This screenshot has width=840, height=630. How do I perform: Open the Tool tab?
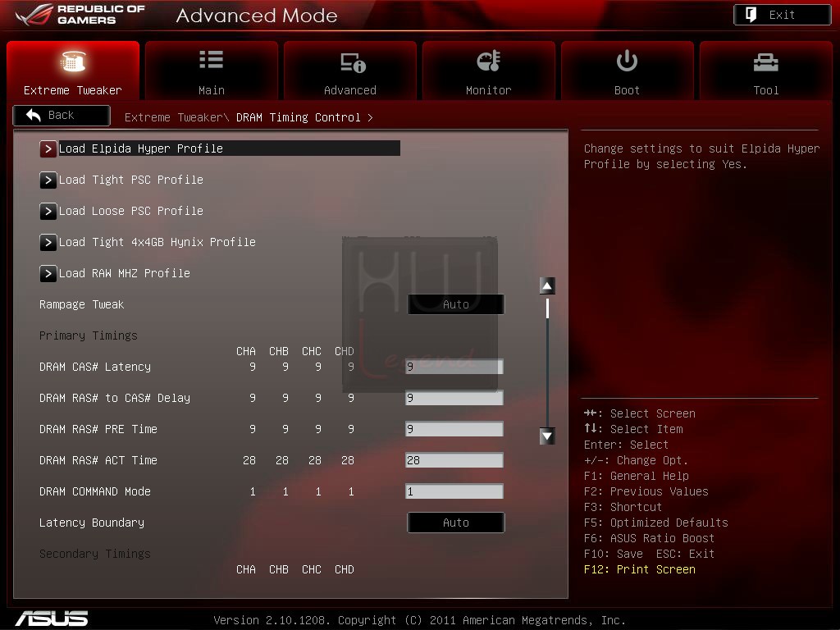[x=766, y=71]
